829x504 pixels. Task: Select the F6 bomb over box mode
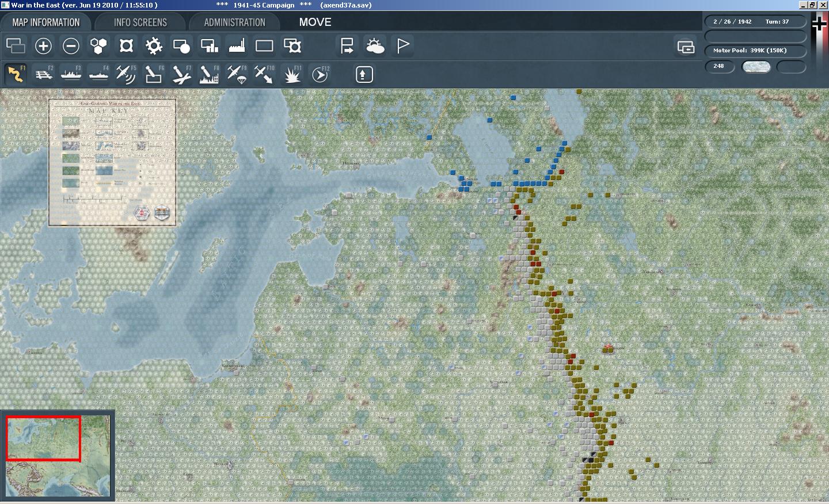154,74
